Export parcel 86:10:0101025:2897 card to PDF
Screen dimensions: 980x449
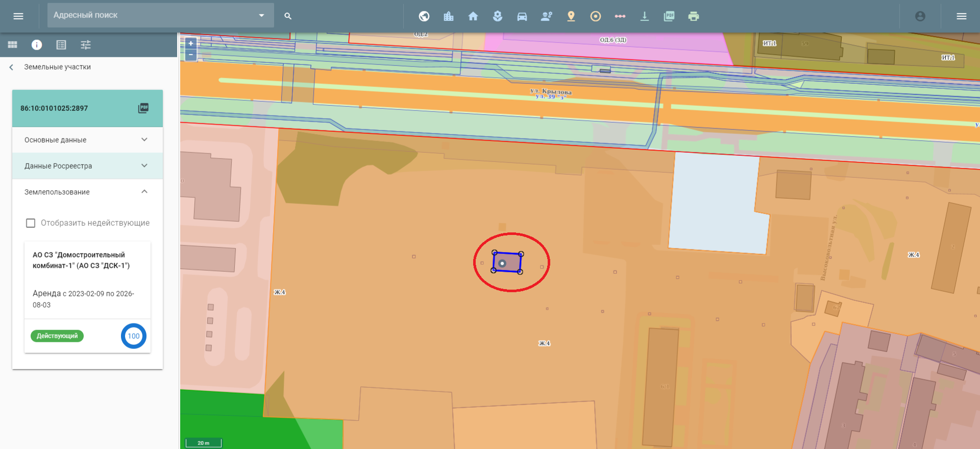tap(143, 108)
